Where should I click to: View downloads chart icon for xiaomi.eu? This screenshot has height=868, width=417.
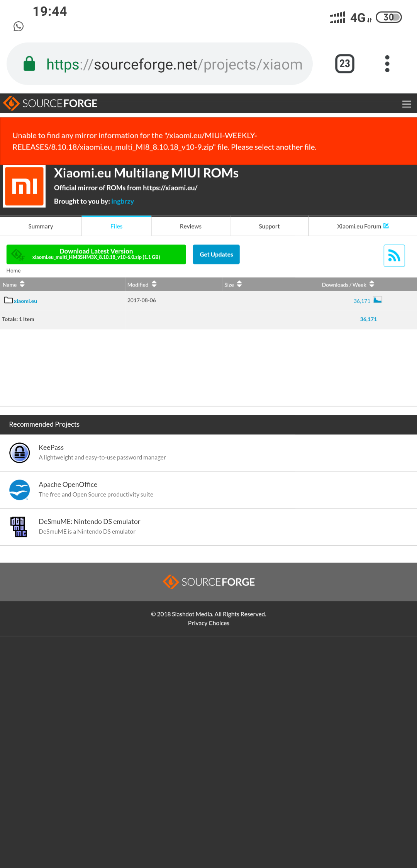(378, 300)
